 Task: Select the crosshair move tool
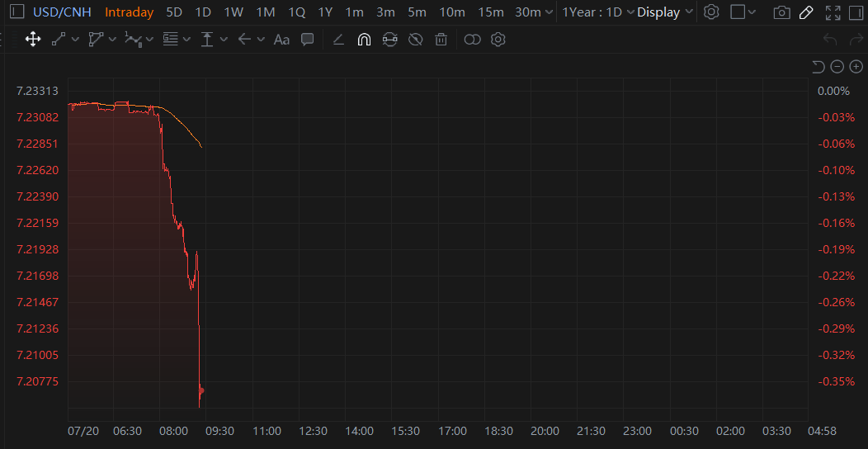click(33, 40)
